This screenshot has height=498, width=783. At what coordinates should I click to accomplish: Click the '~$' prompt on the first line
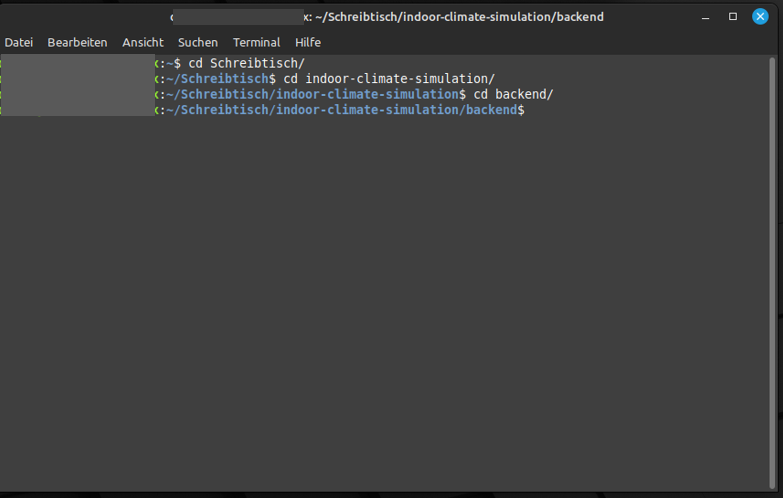(x=173, y=63)
